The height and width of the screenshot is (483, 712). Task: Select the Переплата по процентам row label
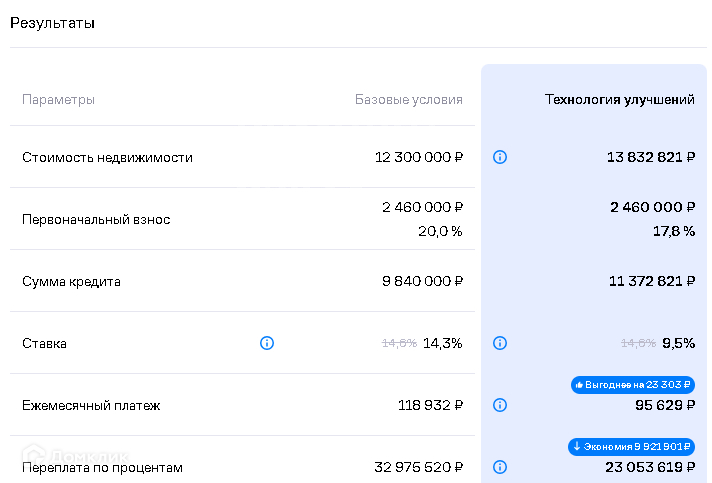[x=102, y=467]
